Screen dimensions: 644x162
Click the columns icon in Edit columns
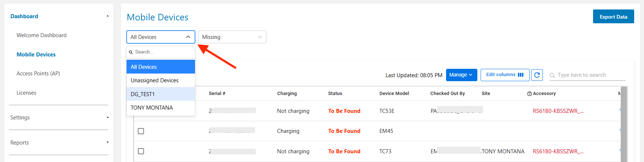pyautogui.click(x=521, y=75)
